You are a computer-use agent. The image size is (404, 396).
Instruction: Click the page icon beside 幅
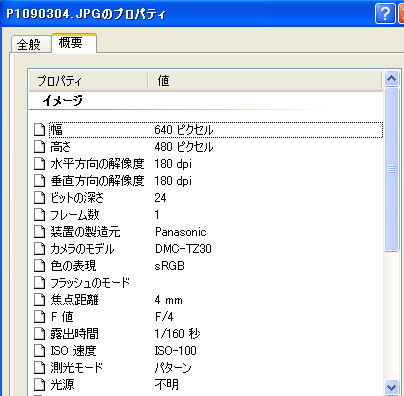(39, 130)
